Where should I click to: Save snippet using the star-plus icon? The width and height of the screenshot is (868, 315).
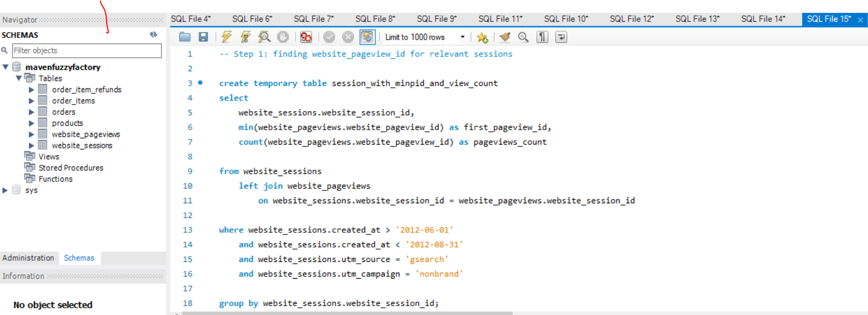tap(482, 37)
